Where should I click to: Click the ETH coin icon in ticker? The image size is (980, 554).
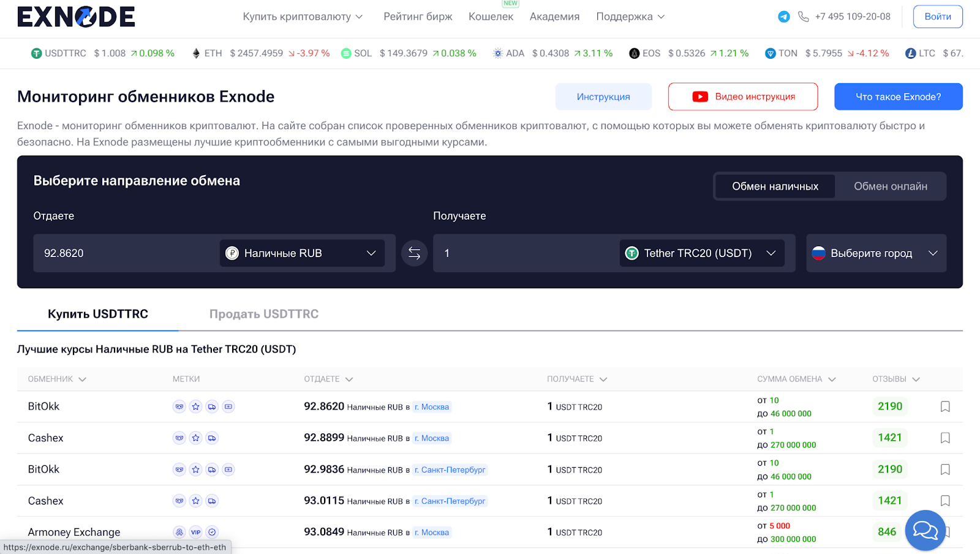click(196, 53)
